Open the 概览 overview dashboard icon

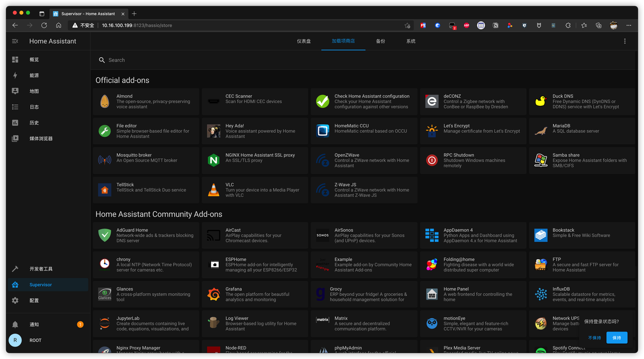pos(15,59)
